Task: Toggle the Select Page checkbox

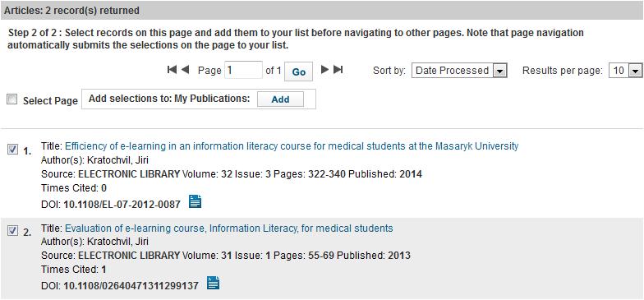Action: pos(12,99)
